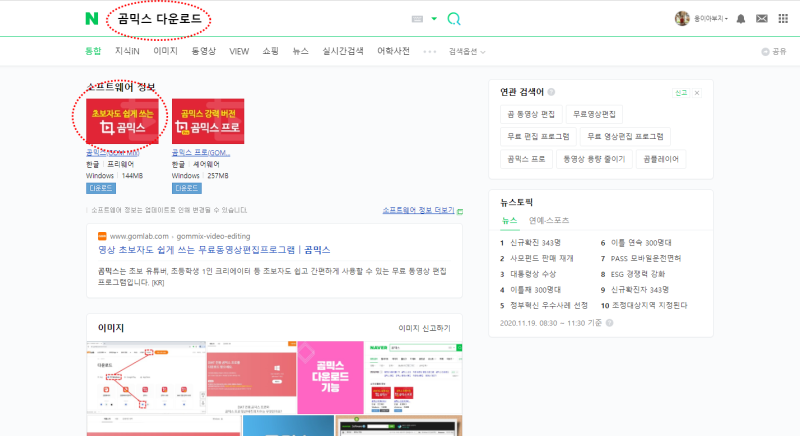Screen dimensions: 800x436
Task: Open news topic 정부혁신 우수사례 선정
Action: [x=548, y=305]
